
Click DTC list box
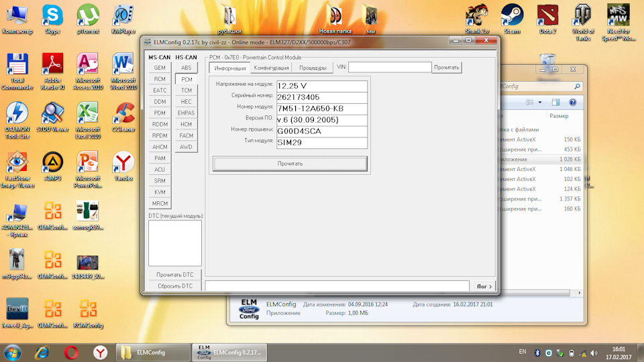click(175, 243)
